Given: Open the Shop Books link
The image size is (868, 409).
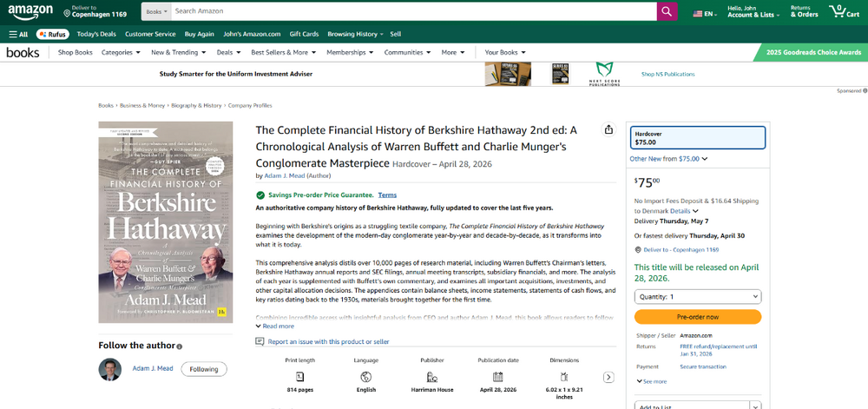Looking at the screenshot, I should tap(76, 53).
